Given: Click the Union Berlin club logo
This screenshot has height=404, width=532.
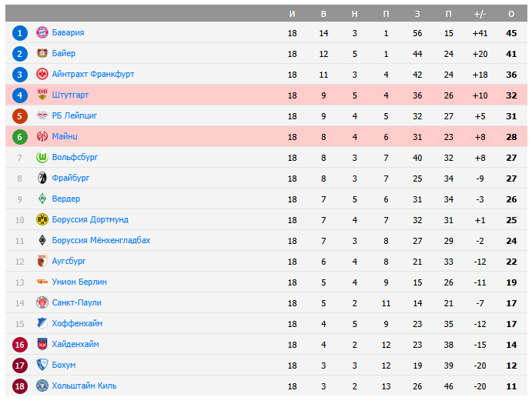Looking at the screenshot, I should point(42,282).
